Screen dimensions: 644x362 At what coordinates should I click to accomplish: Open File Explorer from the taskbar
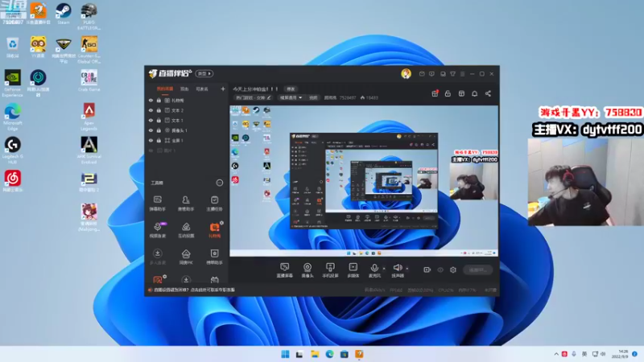tap(315, 354)
